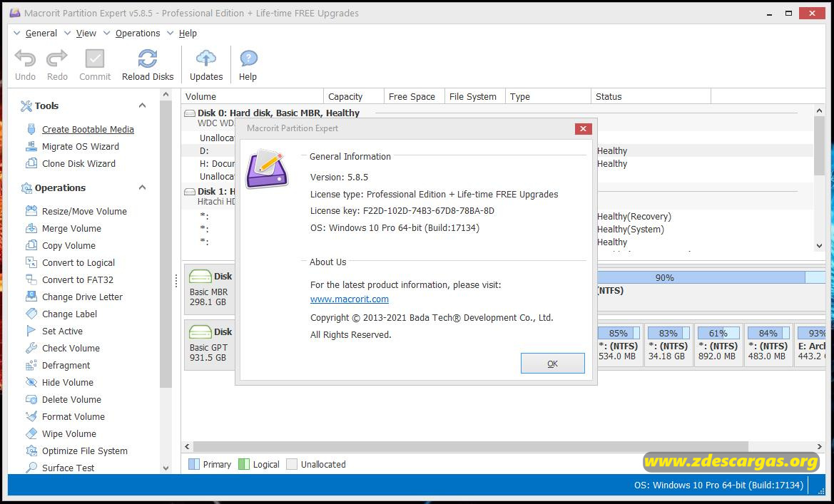This screenshot has height=504, width=834.
Task: Collapse the Operations section chevron
Action: [143, 187]
